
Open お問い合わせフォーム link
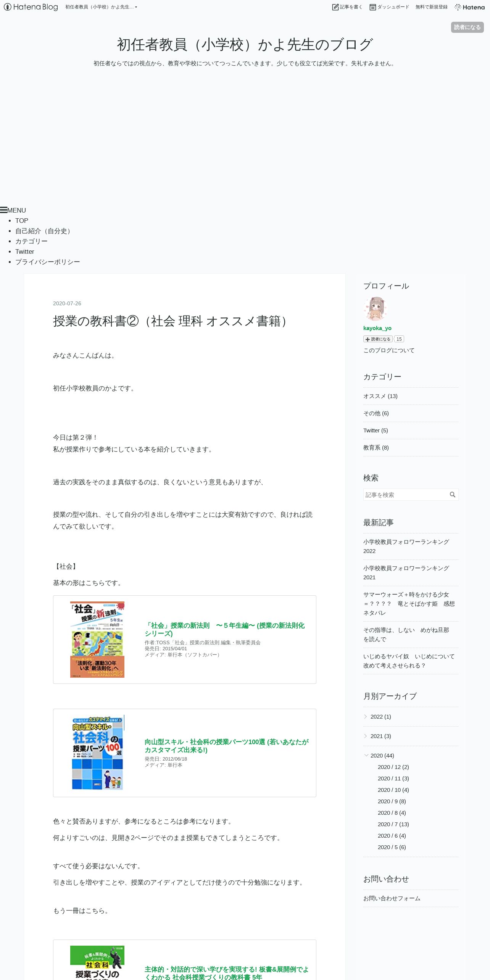tap(392, 898)
